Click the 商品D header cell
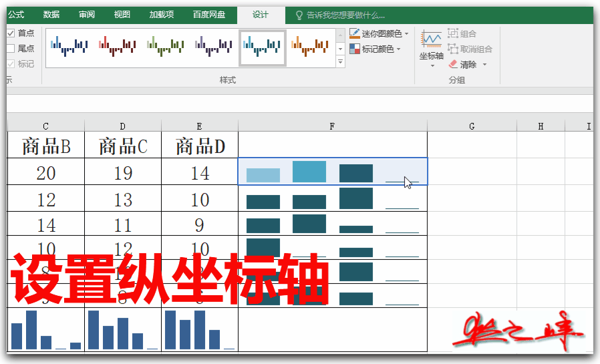 click(200, 145)
